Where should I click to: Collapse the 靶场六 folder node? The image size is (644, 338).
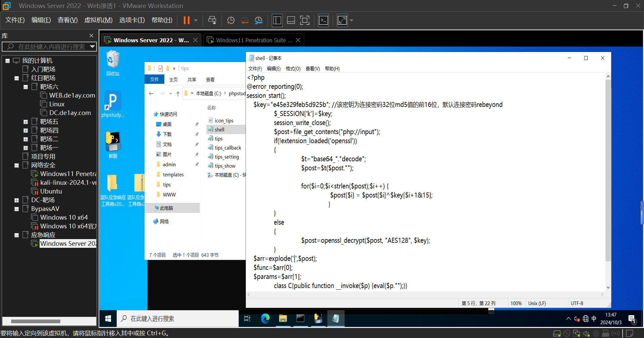tap(25, 87)
